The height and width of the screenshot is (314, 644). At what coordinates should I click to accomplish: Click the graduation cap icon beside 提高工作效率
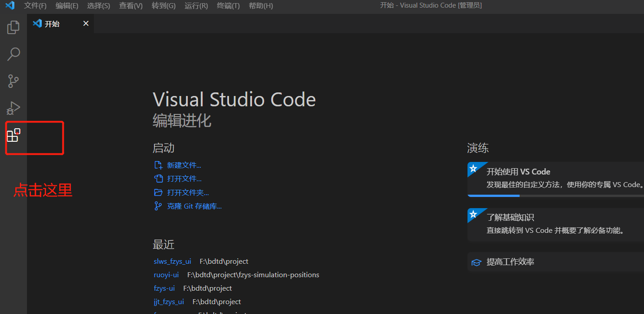(476, 262)
